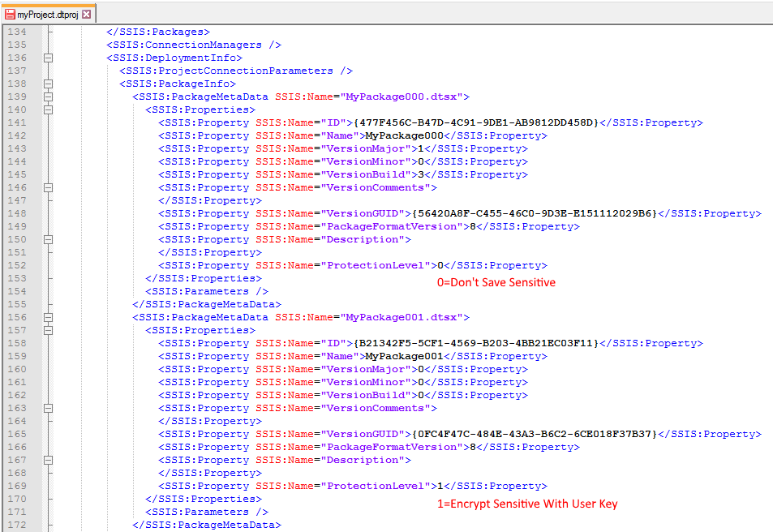The image size is (773, 532).
Task: Click "PackageFormatVersion" on line 166
Action: (392, 447)
